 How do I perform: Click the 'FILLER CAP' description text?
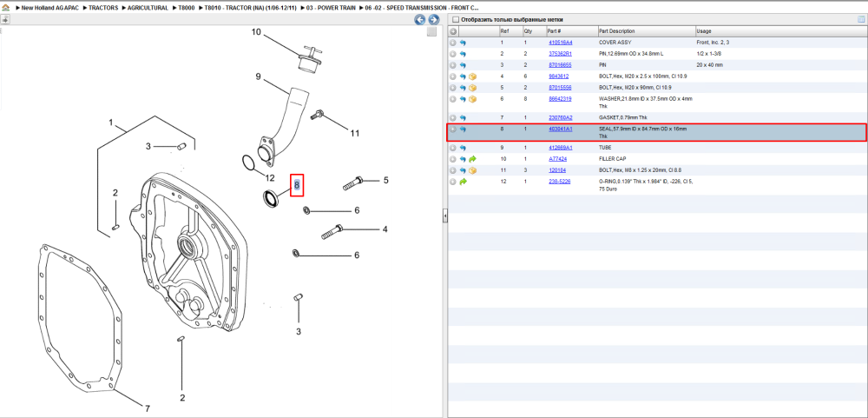(613, 159)
